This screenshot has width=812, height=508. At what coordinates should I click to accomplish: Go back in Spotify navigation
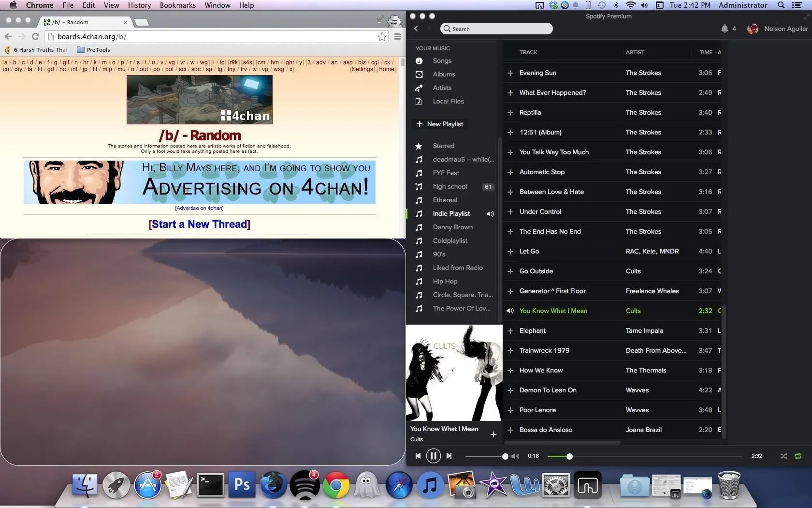(x=416, y=29)
